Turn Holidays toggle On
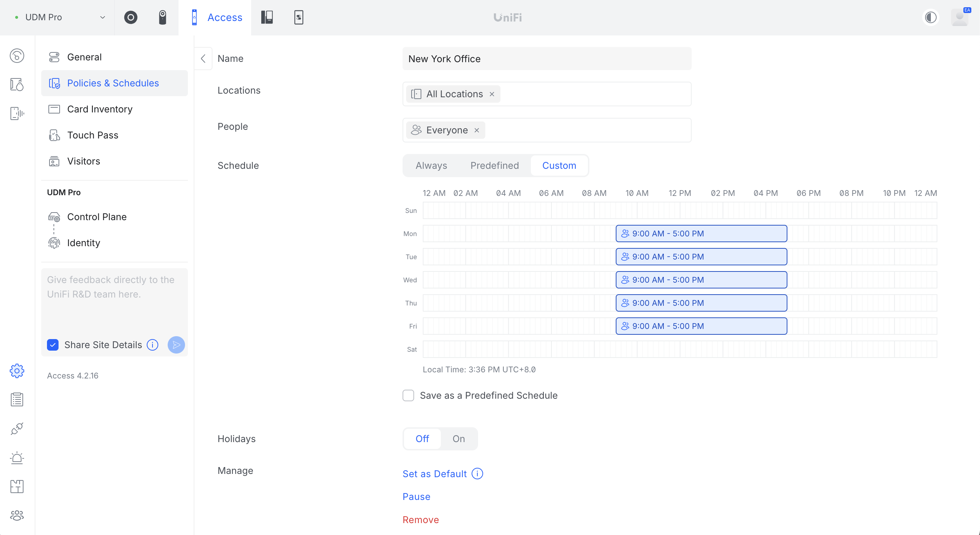This screenshot has height=535, width=980. pos(459,439)
